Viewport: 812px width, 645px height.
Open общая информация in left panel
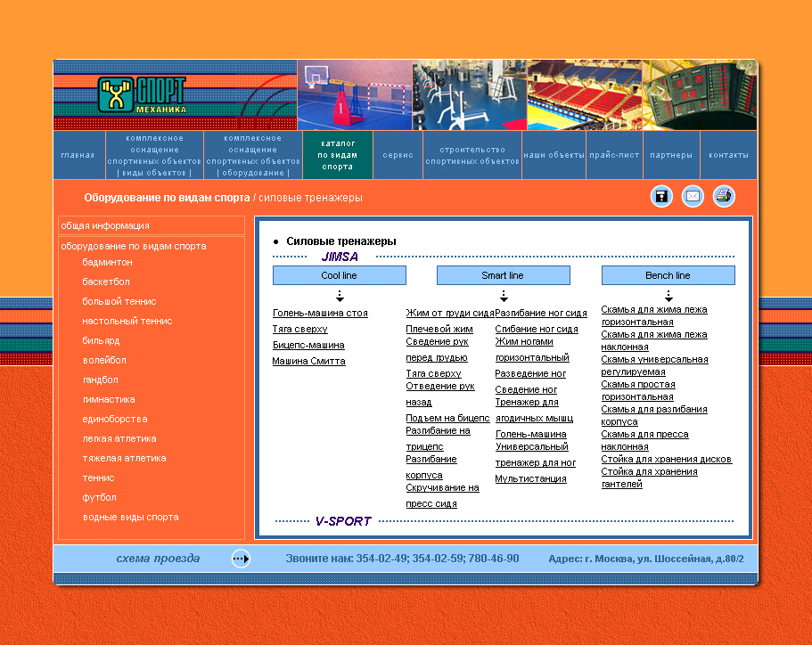click(105, 225)
